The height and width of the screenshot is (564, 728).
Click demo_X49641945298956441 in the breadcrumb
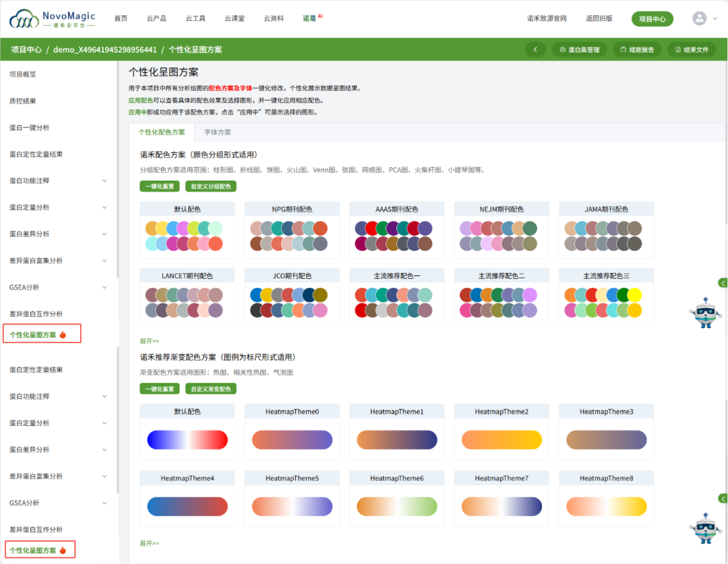point(105,50)
